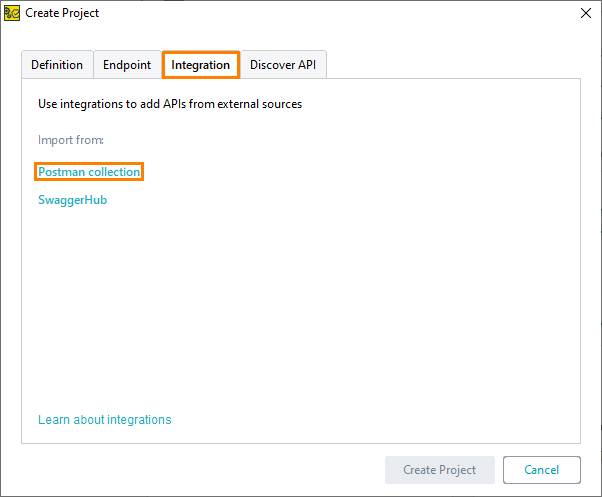The width and height of the screenshot is (602, 497).
Task: Choose Cancel at the dialog bottom
Action: (542, 470)
